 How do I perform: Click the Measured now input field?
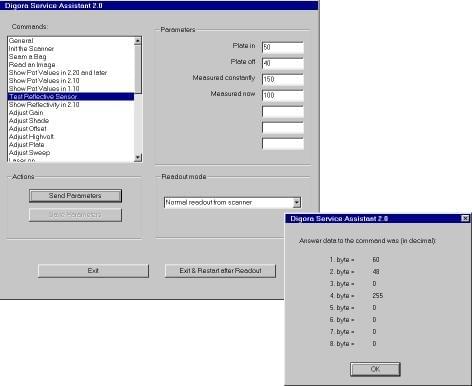283,95
